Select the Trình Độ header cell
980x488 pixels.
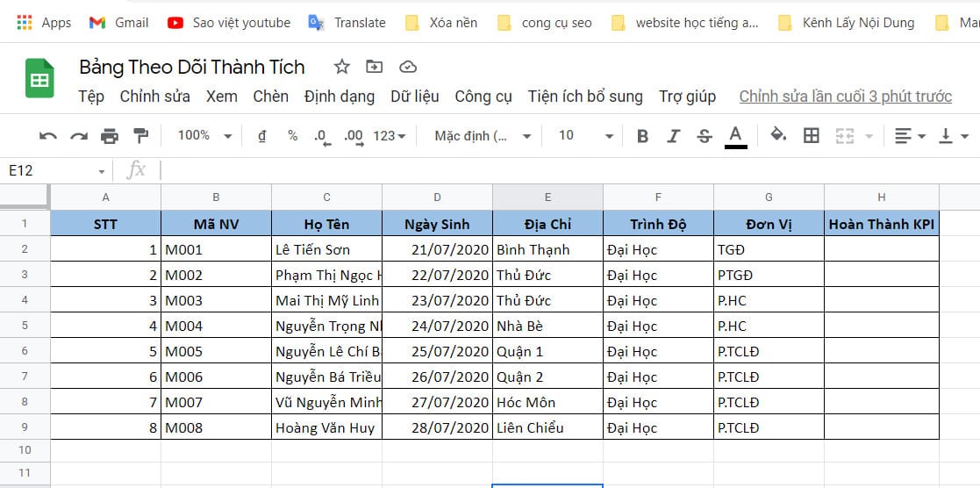tap(658, 223)
